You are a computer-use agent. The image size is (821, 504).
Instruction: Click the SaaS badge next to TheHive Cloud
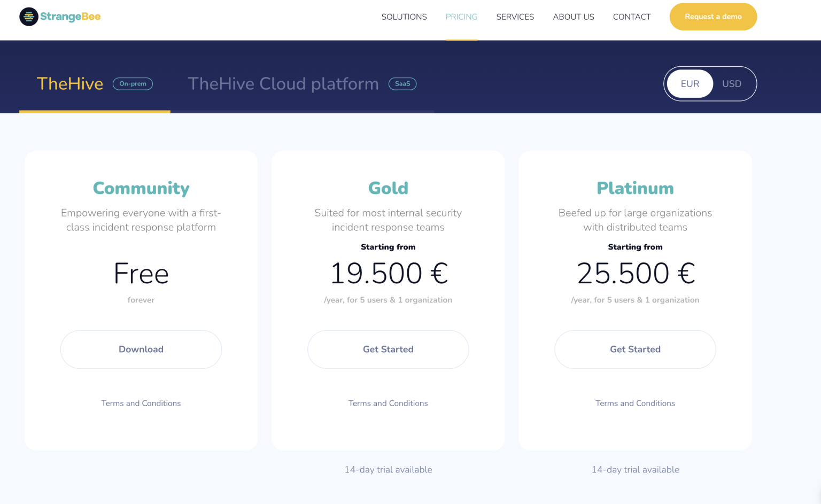tap(402, 83)
